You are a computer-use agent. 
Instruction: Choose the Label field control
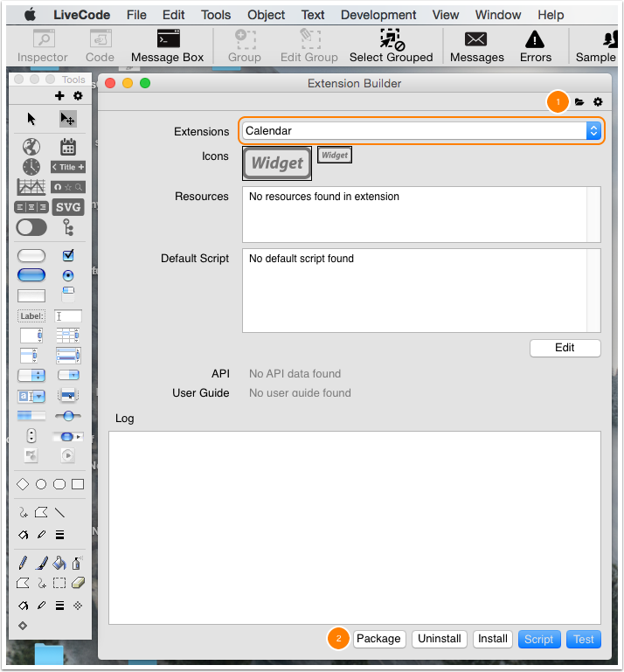click(31, 315)
